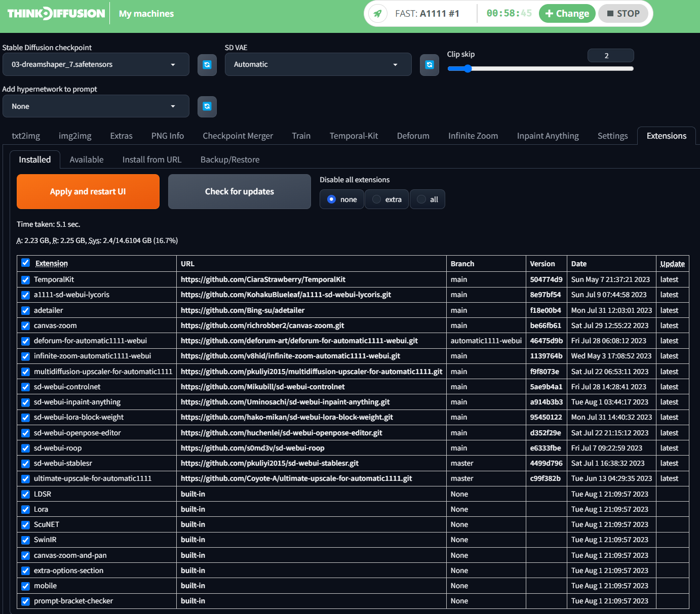The height and width of the screenshot is (614, 700).
Task: Open the CiaraStrawberry/TemporalKit GitHub link
Action: (x=263, y=279)
